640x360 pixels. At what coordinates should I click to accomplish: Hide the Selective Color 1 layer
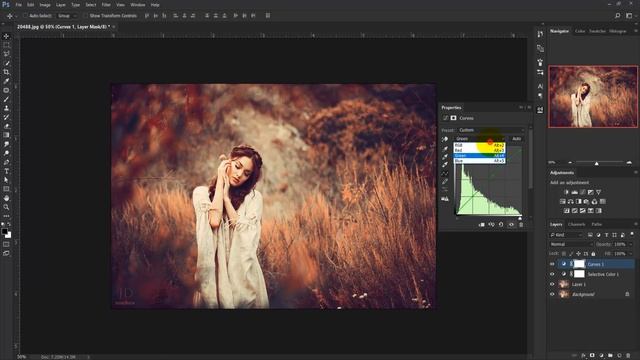click(x=552, y=274)
